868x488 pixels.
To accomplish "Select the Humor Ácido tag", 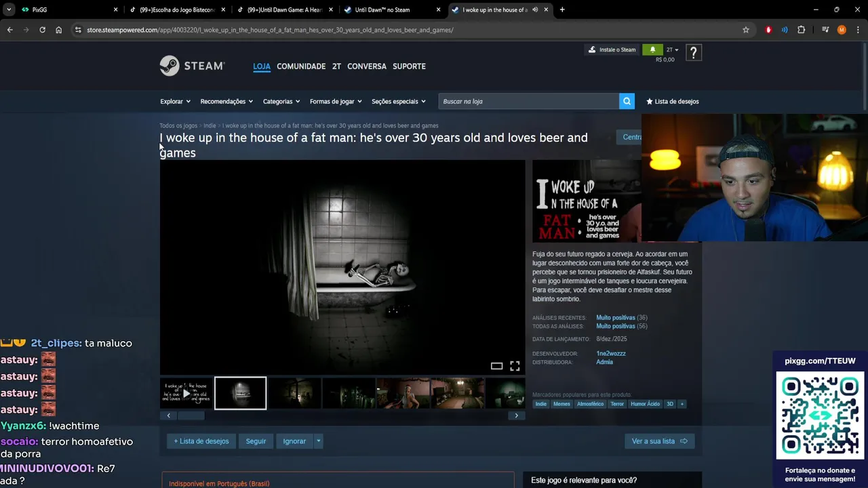I will [645, 404].
